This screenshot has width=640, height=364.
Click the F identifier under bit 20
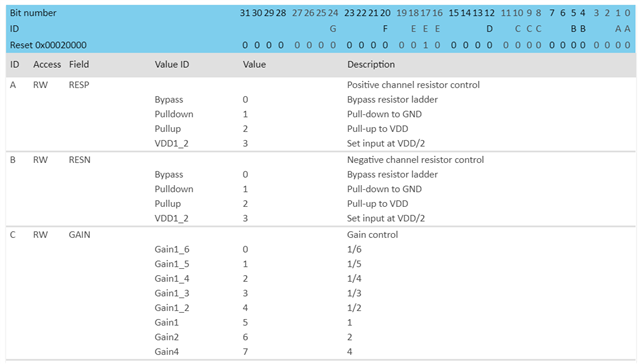[385, 29]
